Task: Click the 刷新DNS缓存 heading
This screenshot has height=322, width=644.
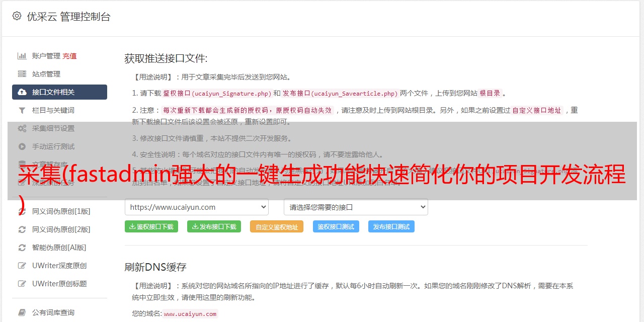Action: [155, 267]
